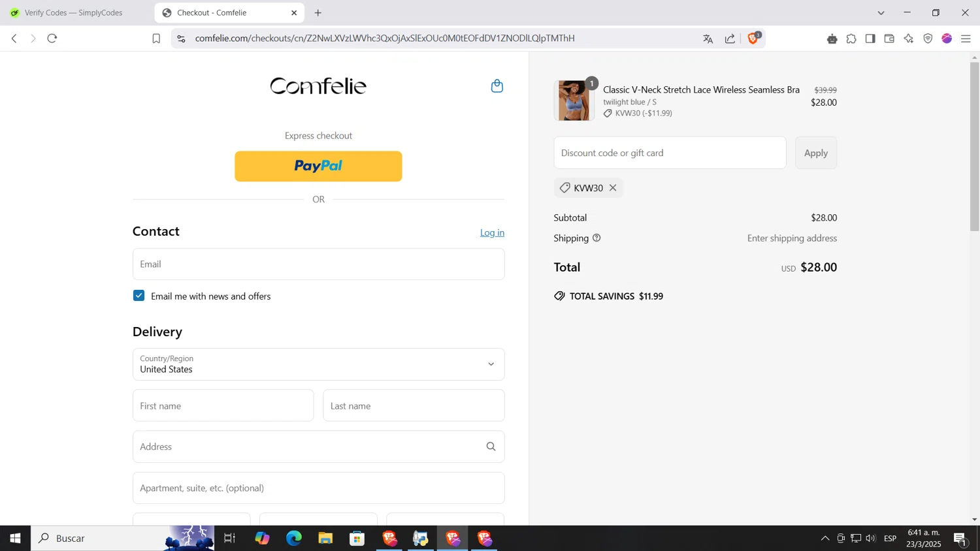The width and height of the screenshot is (980, 551).
Task: Reload the checkout page
Action: click(x=52, y=39)
